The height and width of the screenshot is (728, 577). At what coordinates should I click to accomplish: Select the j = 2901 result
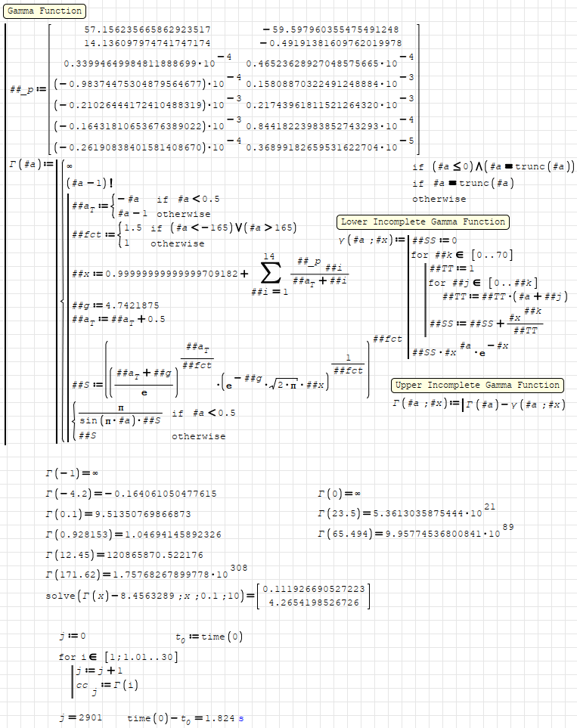coord(80,717)
